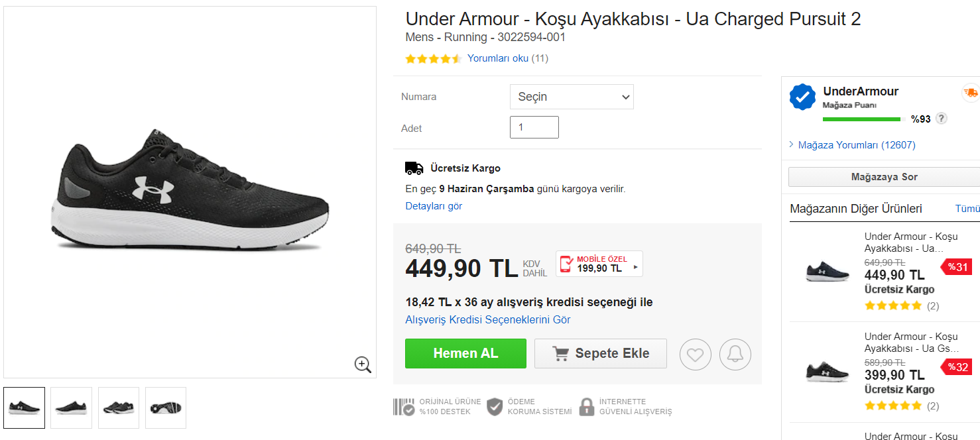
Task: Click the star rating of the product
Action: pyautogui.click(x=433, y=58)
